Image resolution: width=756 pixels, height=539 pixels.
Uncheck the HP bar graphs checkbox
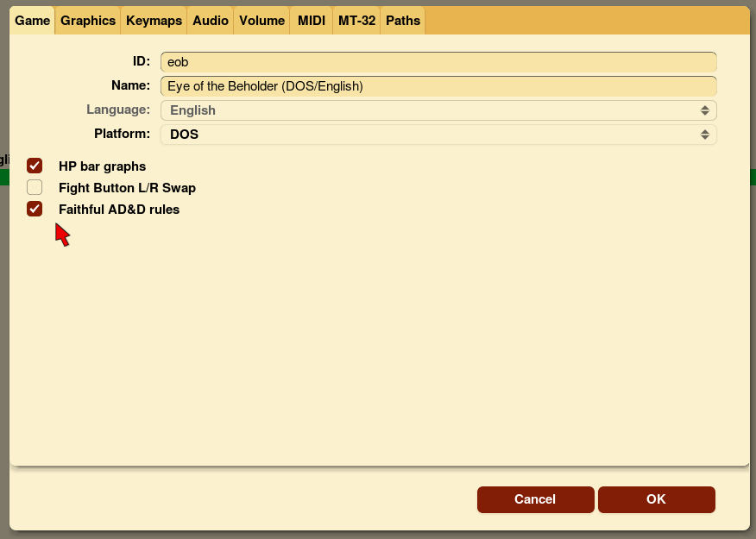[35, 166]
